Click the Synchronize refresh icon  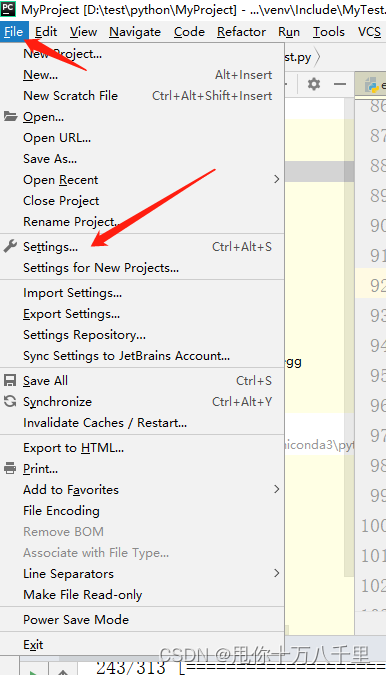(x=10, y=401)
